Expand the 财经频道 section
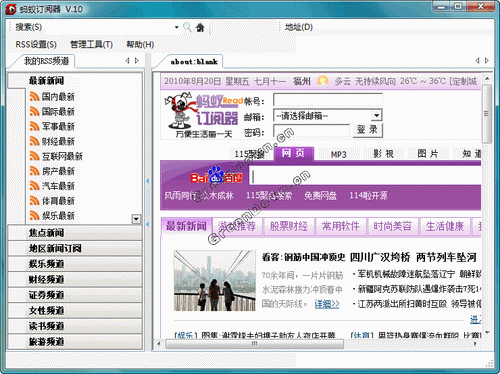500x374 pixels. (x=75, y=279)
